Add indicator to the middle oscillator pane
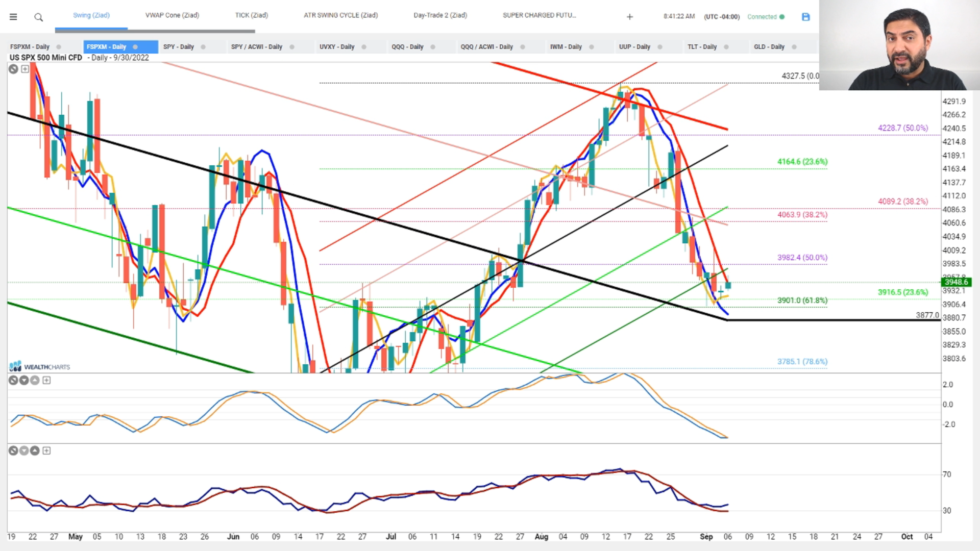 click(46, 380)
